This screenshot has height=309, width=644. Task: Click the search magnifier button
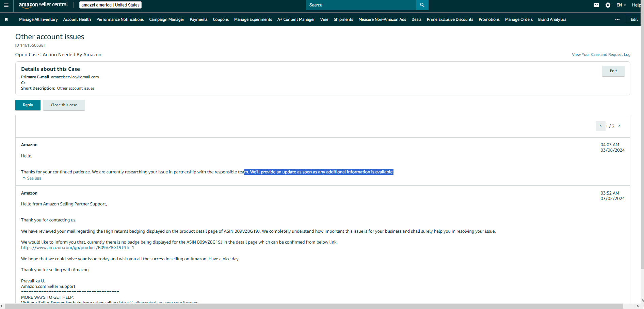click(422, 5)
